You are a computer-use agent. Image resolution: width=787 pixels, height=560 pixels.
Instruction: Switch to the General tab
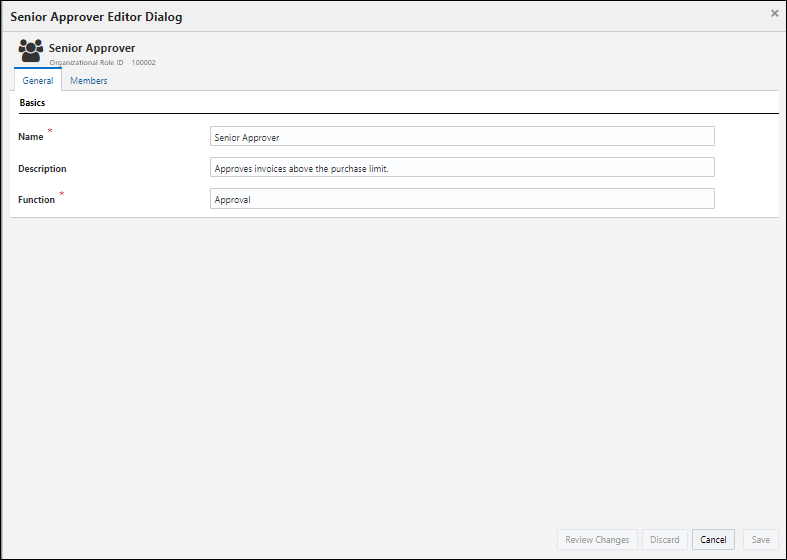coord(38,80)
